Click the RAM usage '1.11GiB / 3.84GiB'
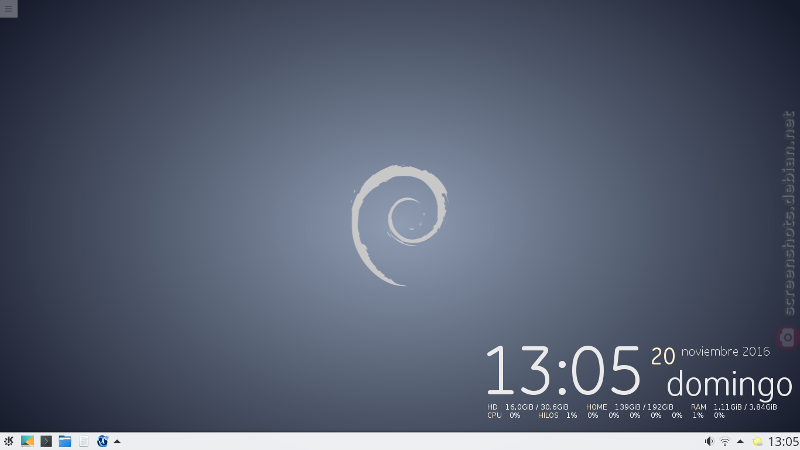The height and width of the screenshot is (450, 800). coord(745,407)
